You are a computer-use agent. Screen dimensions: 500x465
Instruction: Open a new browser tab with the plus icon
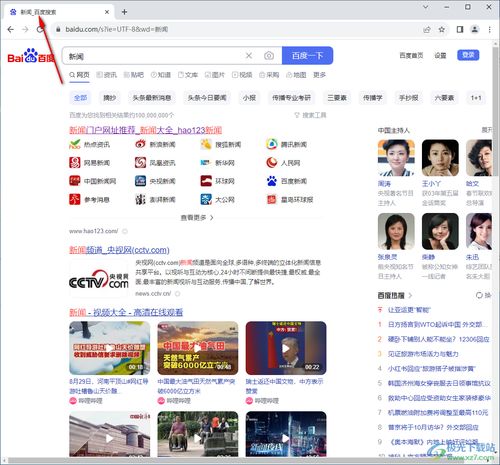click(x=124, y=12)
